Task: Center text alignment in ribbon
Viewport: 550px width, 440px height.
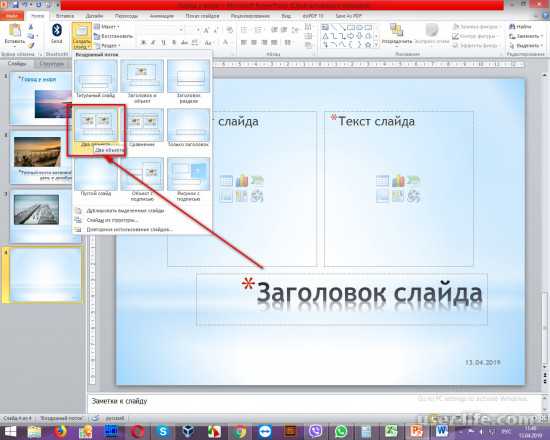Action: pos(254,43)
